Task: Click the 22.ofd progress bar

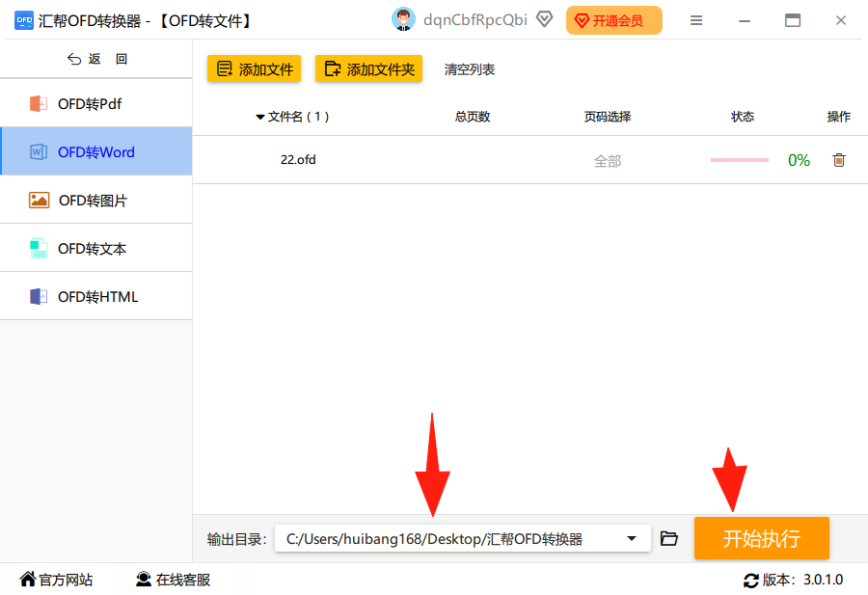Action: point(740,160)
